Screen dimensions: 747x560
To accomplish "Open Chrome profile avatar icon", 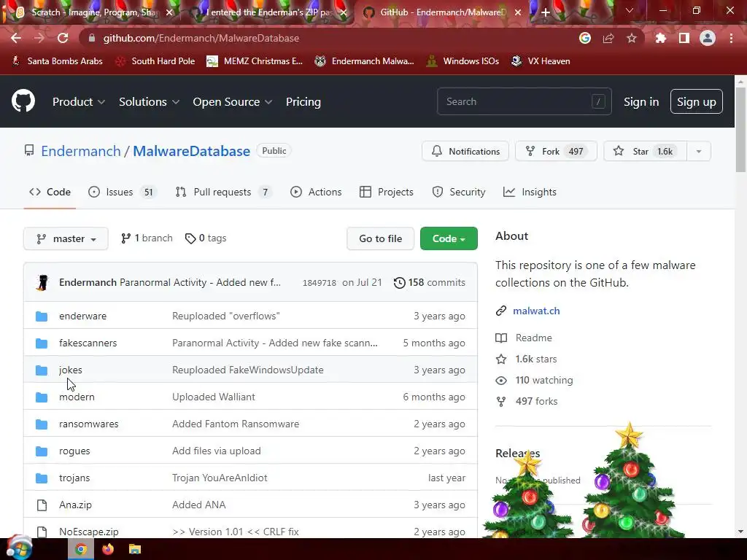I will coord(707,38).
